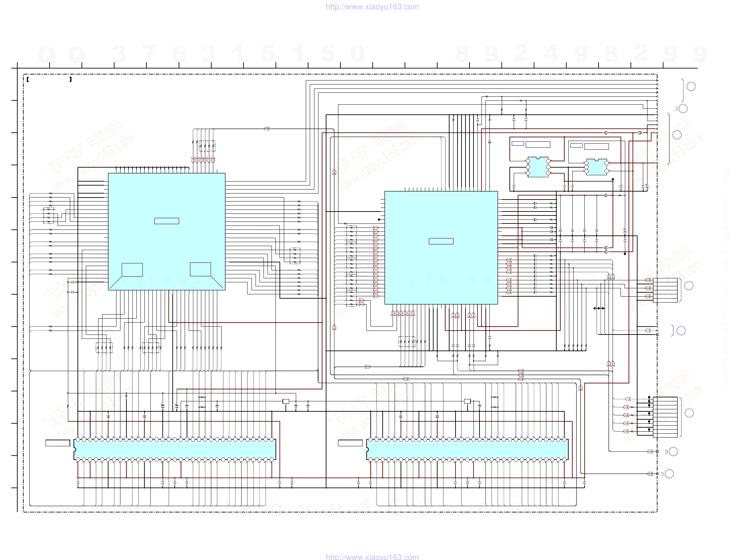Image resolution: width=745 pixels, height=560 pixels.
Task: Click blue circle beside the lower 10-row connector
Action: click(689, 413)
